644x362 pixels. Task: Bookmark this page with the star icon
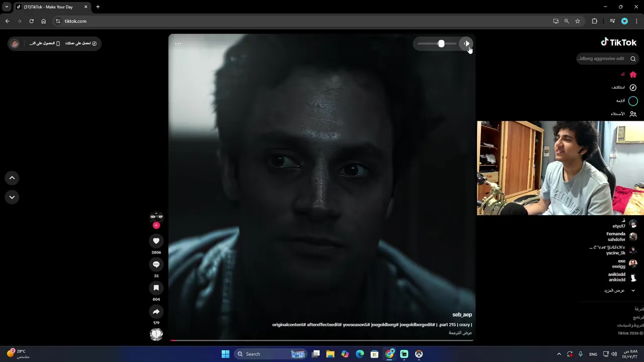pyautogui.click(x=578, y=21)
